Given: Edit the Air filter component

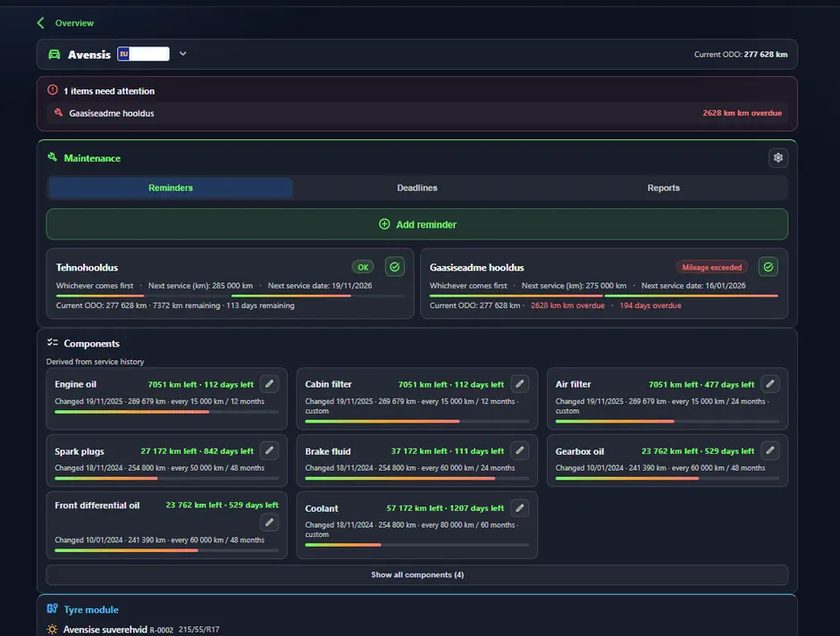Looking at the screenshot, I should 769,384.
